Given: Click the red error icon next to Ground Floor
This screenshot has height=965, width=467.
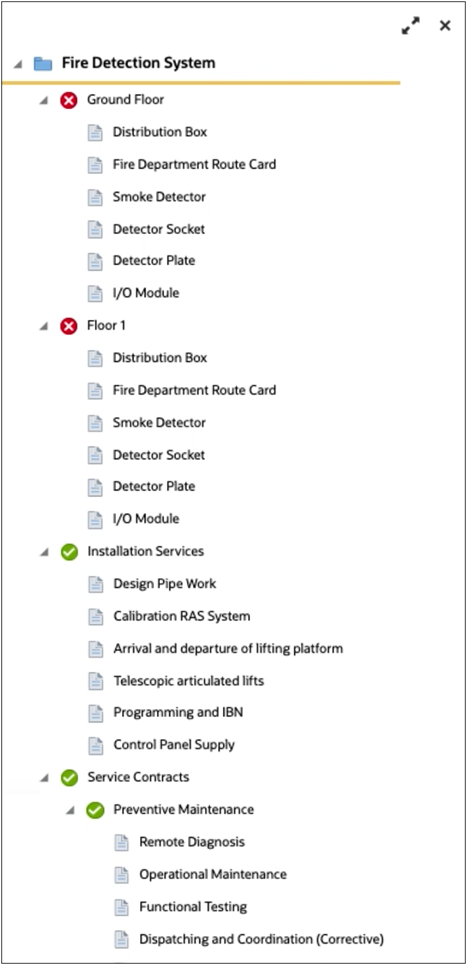Looking at the screenshot, I should tap(69, 100).
